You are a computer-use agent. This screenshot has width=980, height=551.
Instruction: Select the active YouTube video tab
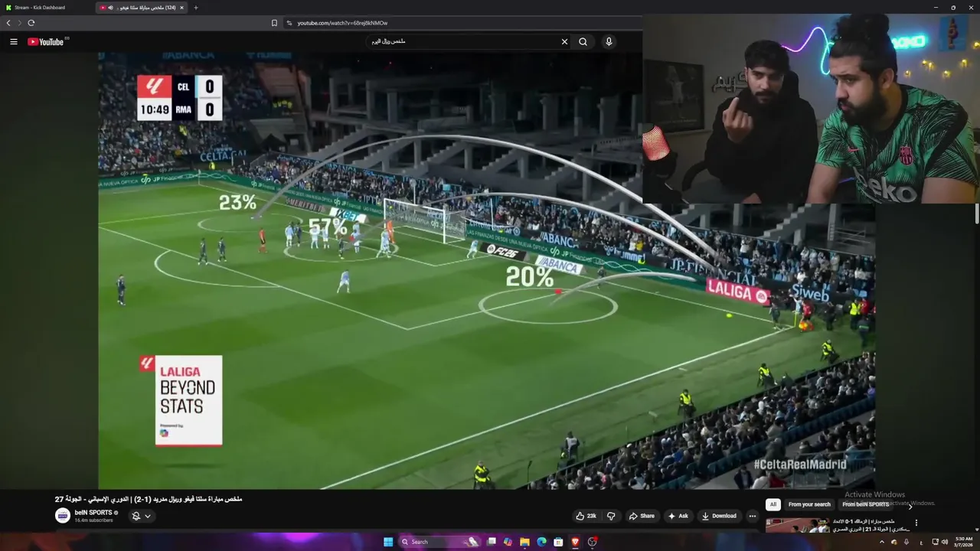tap(142, 8)
